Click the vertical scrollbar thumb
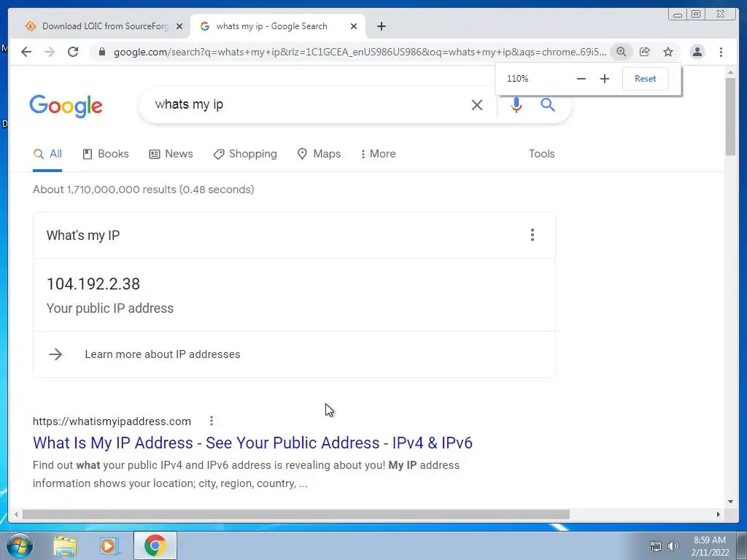The height and width of the screenshot is (560, 747). coord(730,116)
